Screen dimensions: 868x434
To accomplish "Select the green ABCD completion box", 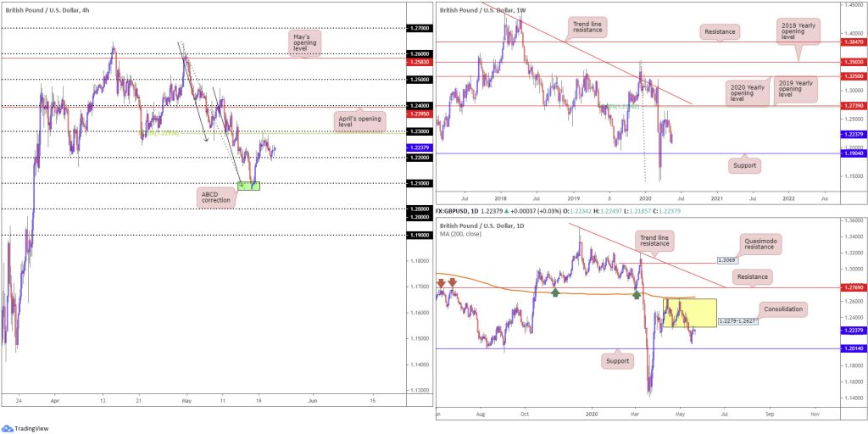I will click(x=248, y=186).
